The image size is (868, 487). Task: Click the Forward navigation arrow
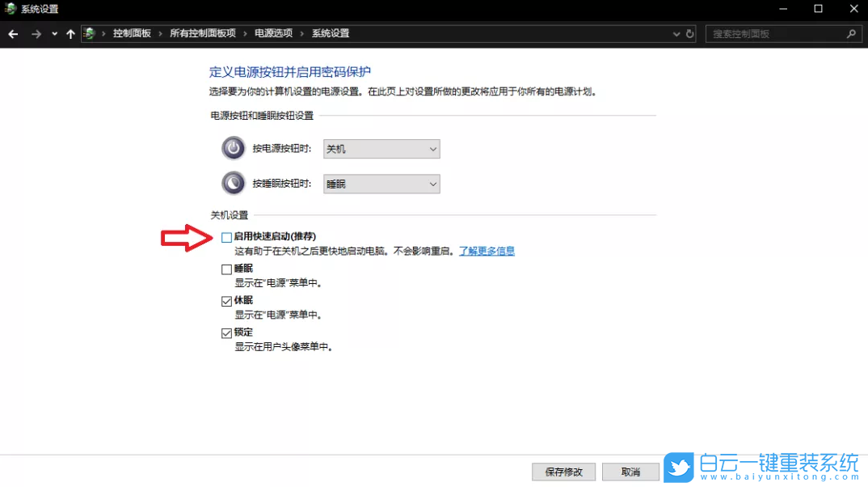tap(36, 34)
